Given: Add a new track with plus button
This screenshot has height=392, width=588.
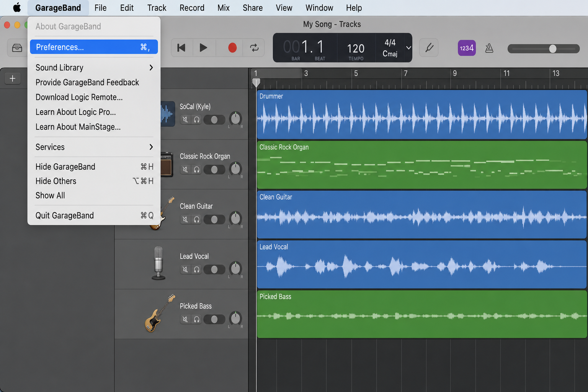Looking at the screenshot, I should 13,78.
